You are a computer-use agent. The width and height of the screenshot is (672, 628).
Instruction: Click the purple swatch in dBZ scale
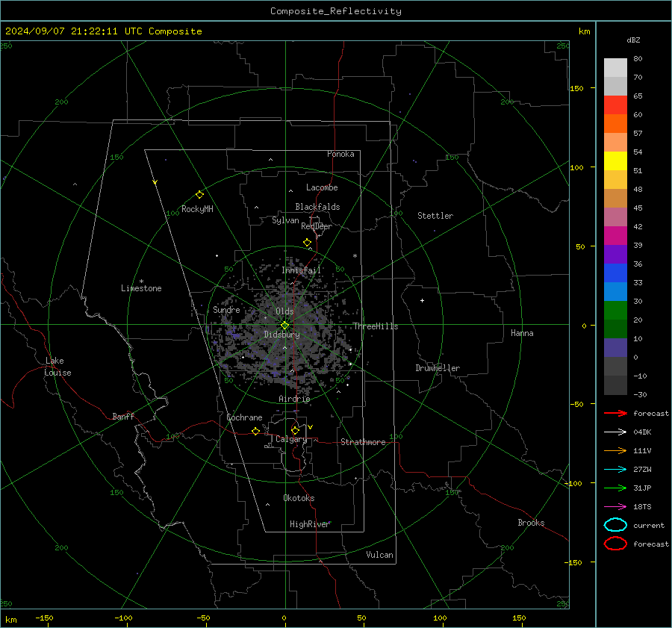click(615, 255)
